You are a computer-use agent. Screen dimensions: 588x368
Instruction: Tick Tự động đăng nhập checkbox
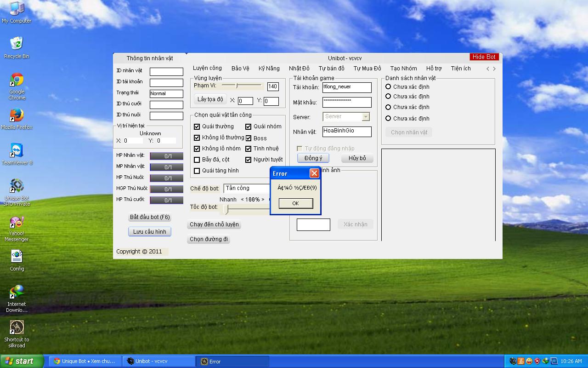(300, 149)
